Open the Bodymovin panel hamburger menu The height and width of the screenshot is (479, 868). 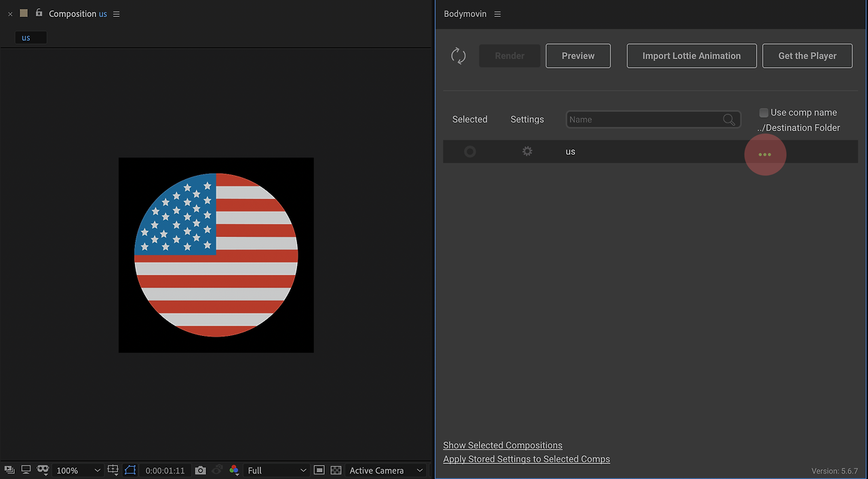tap(497, 14)
